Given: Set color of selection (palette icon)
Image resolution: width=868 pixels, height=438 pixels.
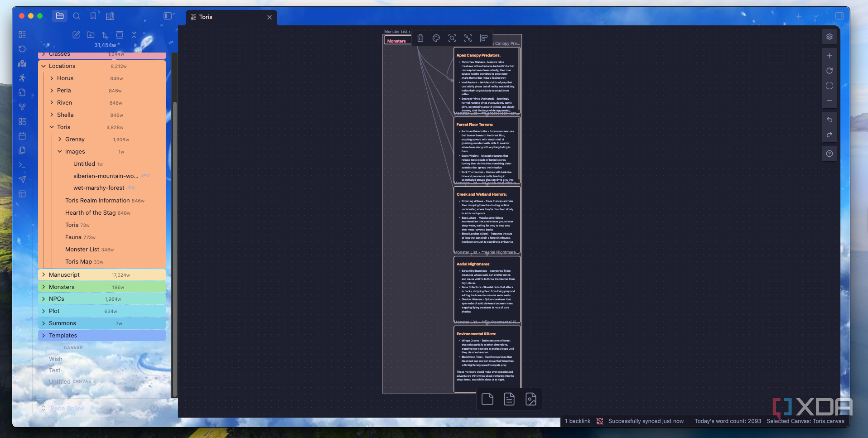Looking at the screenshot, I should click(x=436, y=39).
